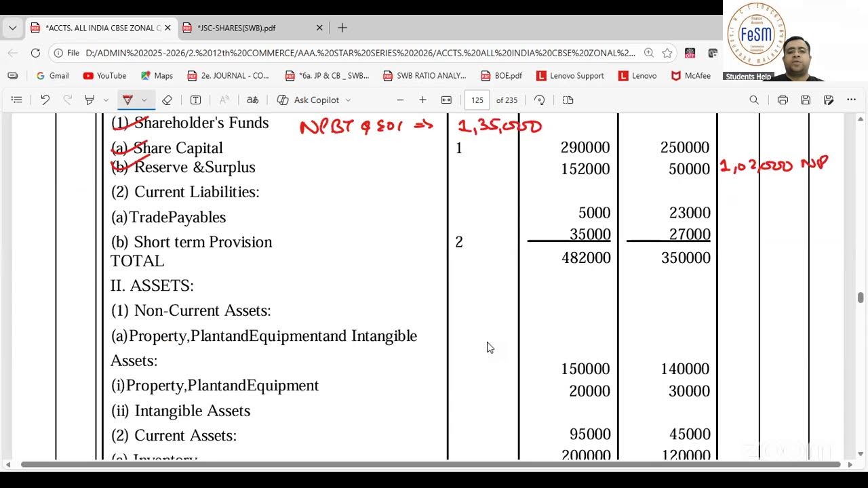Select the add text tool
The image size is (868, 488).
point(195,100)
